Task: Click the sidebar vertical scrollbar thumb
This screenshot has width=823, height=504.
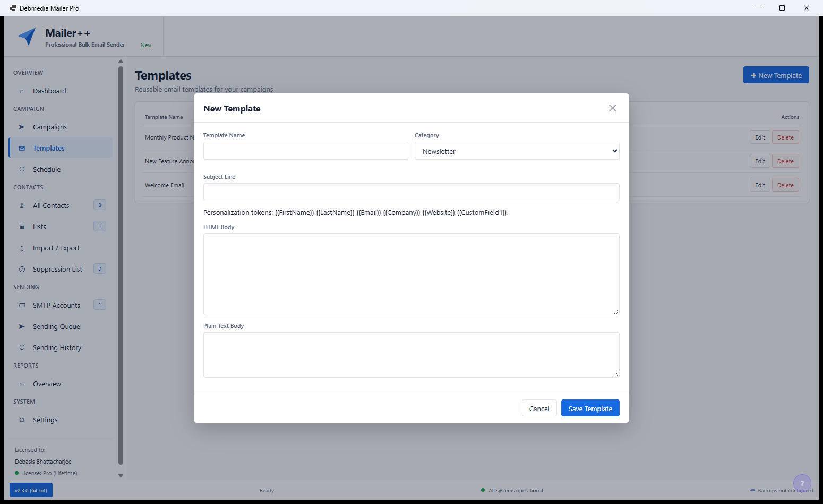Action: point(121,265)
